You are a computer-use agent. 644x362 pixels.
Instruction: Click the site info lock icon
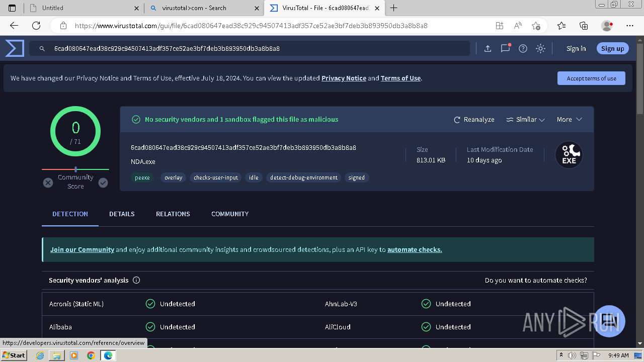click(x=63, y=26)
